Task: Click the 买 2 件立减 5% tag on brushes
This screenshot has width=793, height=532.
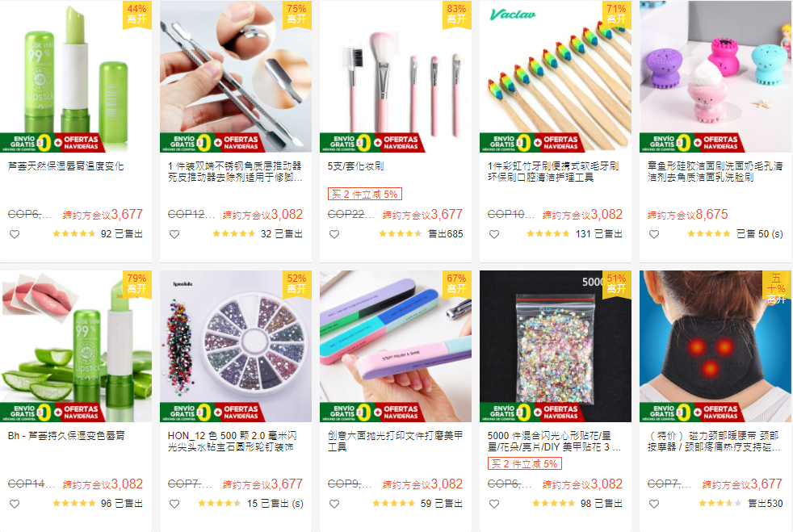Action: click(x=365, y=195)
